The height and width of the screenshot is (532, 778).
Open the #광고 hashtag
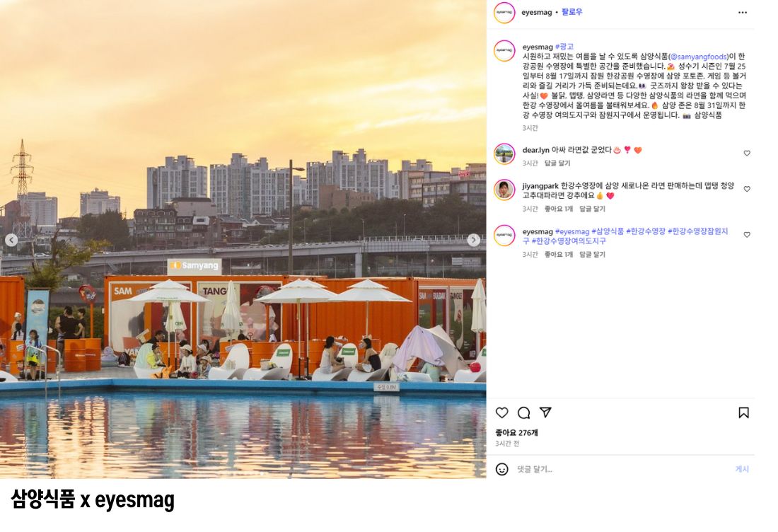[x=564, y=47]
